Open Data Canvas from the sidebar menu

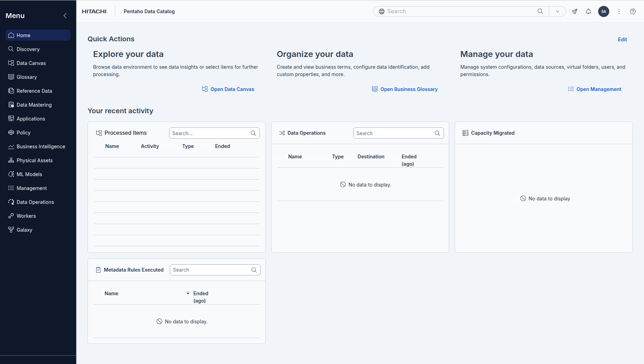31,63
